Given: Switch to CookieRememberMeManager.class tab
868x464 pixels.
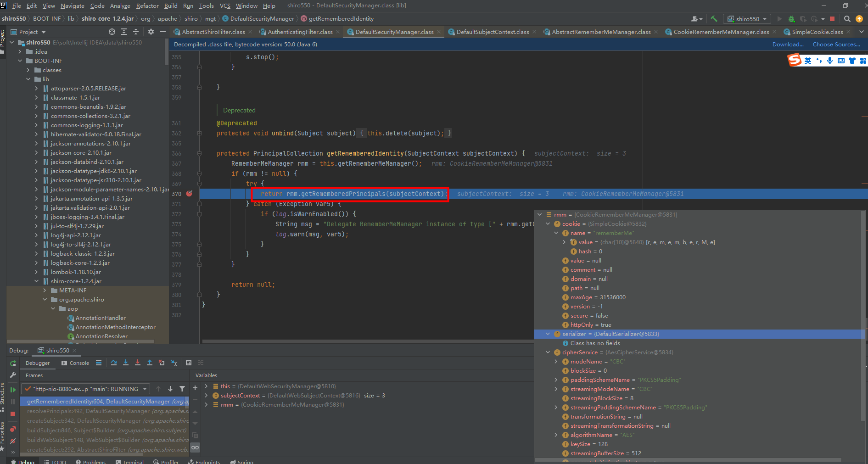Looking at the screenshot, I should click(x=721, y=32).
